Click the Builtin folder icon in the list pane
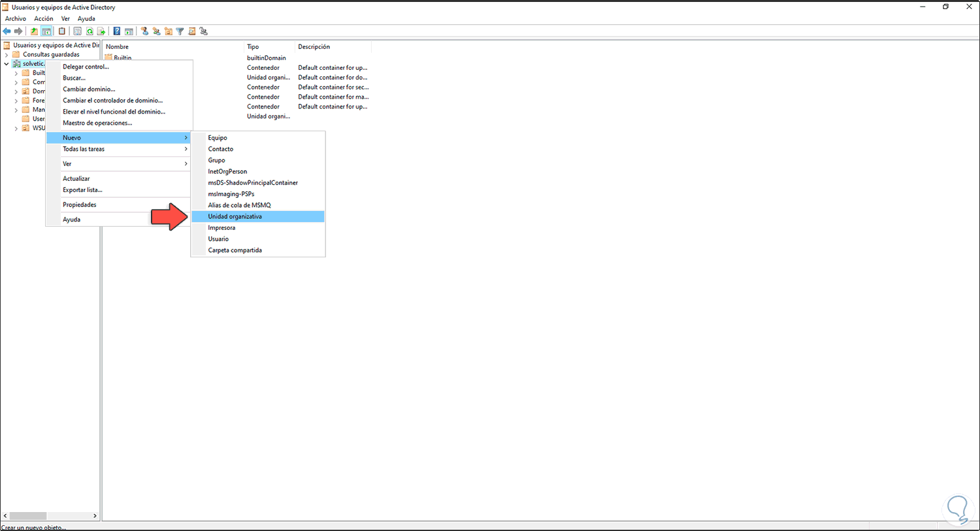 [x=108, y=58]
